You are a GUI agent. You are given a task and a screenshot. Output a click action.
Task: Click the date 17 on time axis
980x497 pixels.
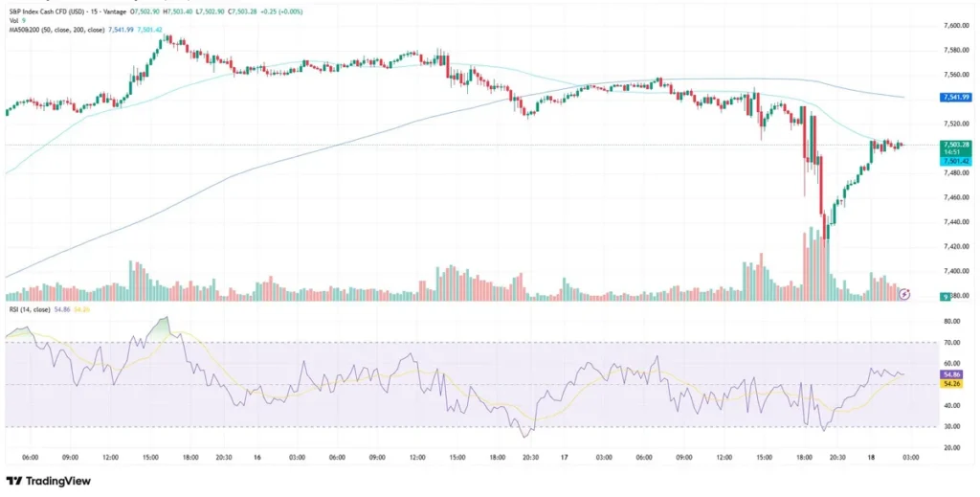point(565,458)
